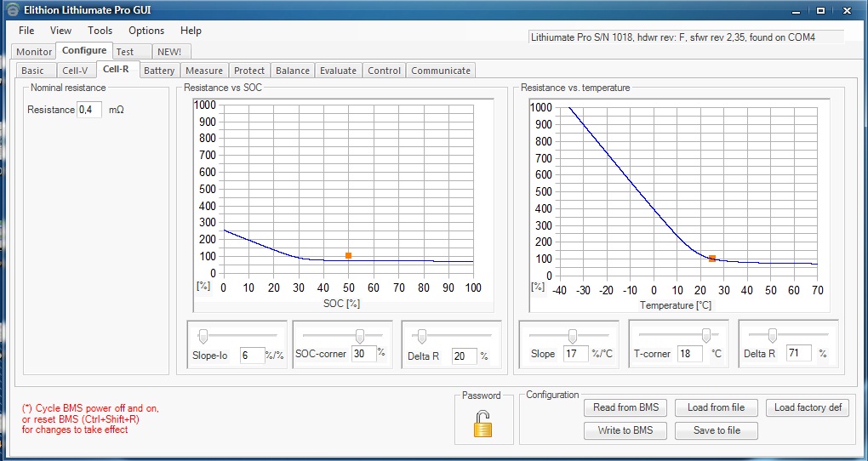
Task: Switch to the Control sub-tab
Action: coord(384,71)
